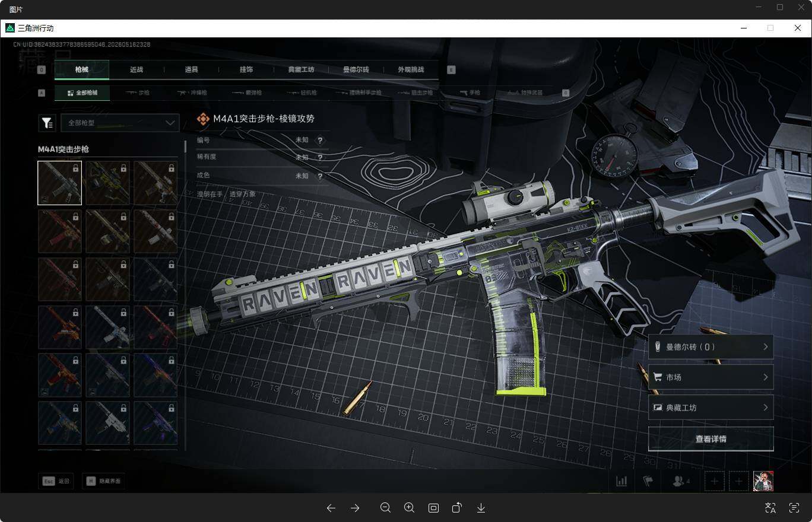The height and width of the screenshot is (522, 812).
Task: Open the 典藏工坊 button with chevron
Action: coord(710,408)
